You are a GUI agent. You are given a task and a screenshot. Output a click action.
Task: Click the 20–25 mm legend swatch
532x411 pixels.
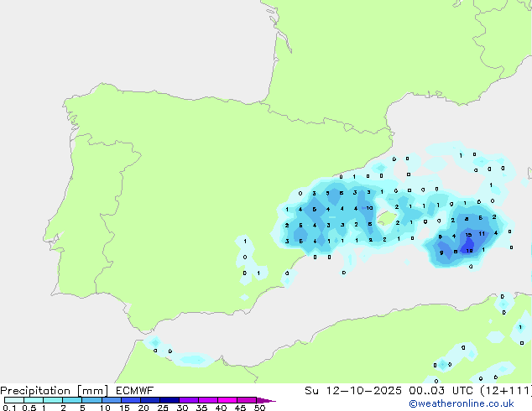pyautogui.click(x=149, y=400)
